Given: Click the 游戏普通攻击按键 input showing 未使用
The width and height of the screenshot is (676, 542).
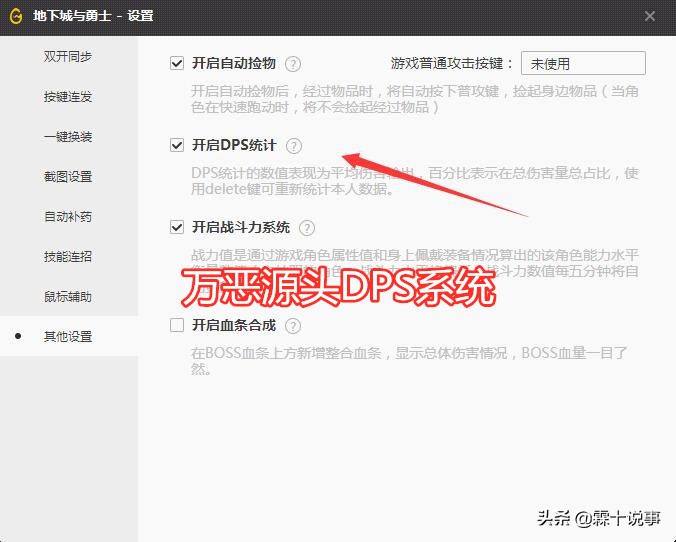Looking at the screenshot, I should coord(583,63).
